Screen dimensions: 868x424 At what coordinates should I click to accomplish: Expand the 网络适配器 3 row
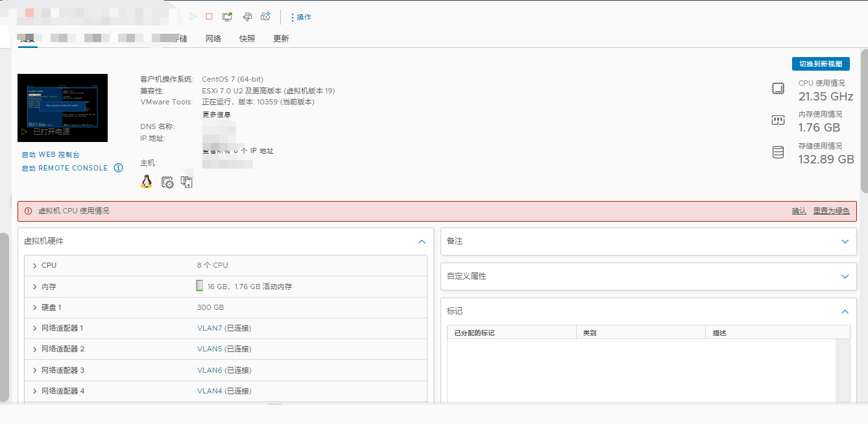(35, 370)
